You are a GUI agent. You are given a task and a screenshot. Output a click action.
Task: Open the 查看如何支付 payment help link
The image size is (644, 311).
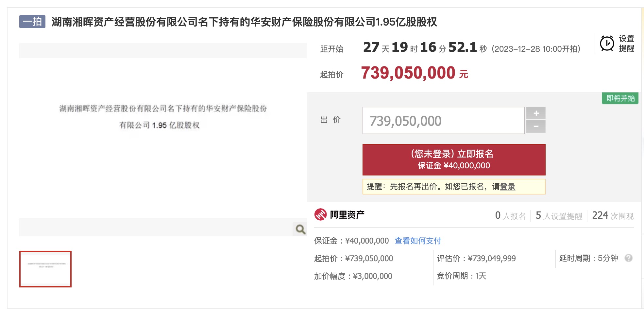pos(418,241)
